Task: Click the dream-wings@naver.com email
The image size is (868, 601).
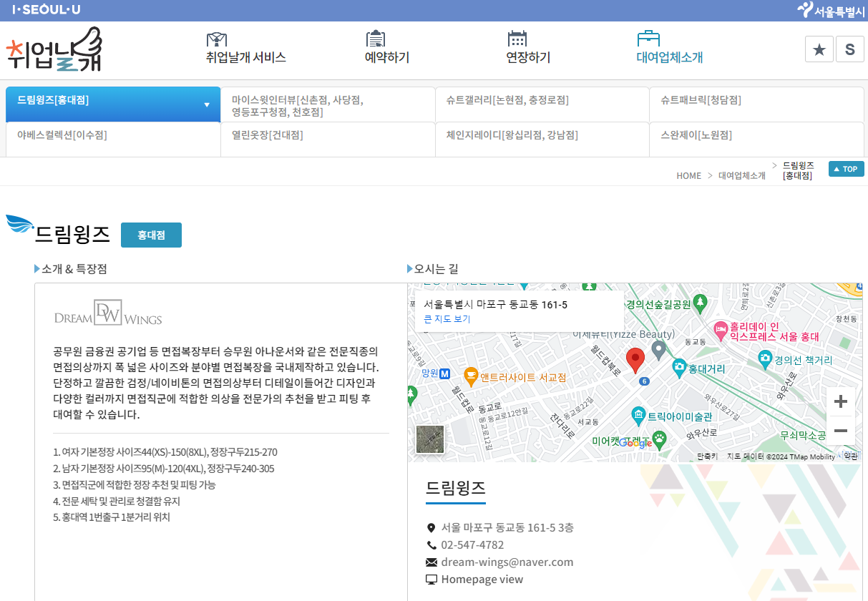Action: coord(507,562)
